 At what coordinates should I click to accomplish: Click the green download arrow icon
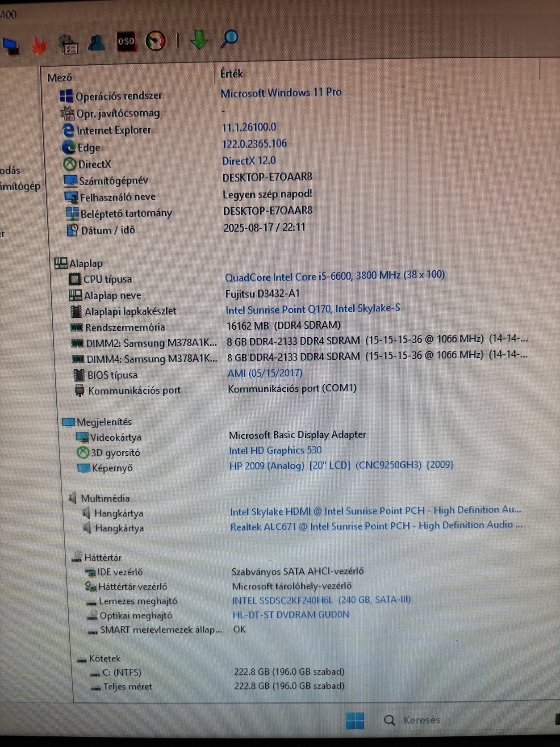199,39
